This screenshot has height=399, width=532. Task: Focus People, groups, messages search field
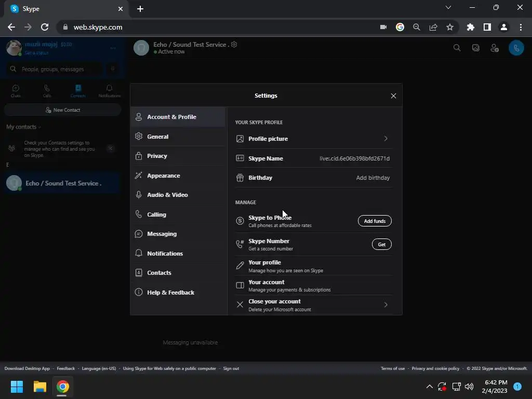click(54, 69)
